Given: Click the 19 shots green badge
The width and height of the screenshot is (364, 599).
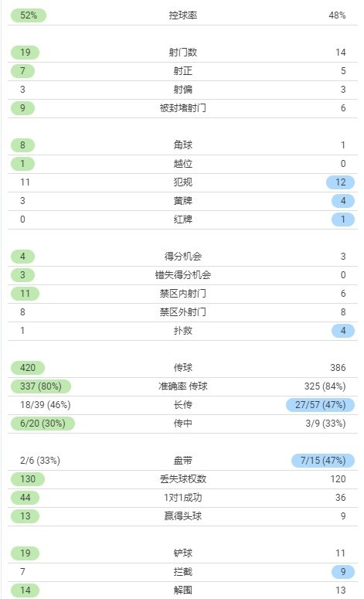Looking at the screenshot, I should point(25,53).
